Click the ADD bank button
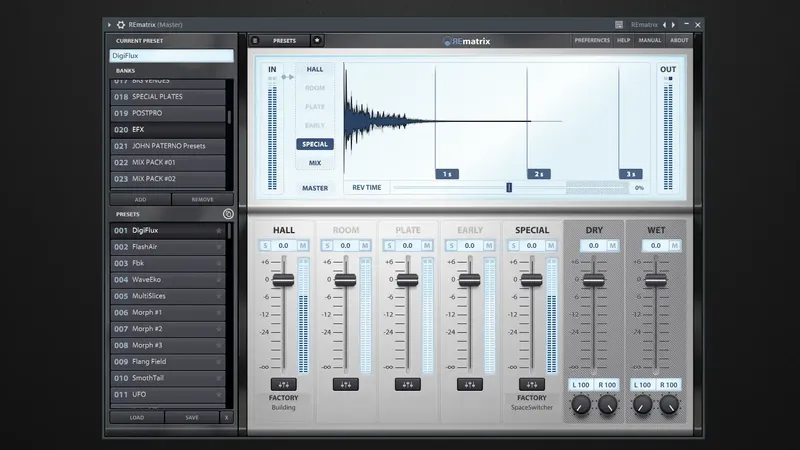The height and width of the screenshot is (450, 800). (140, 199)
